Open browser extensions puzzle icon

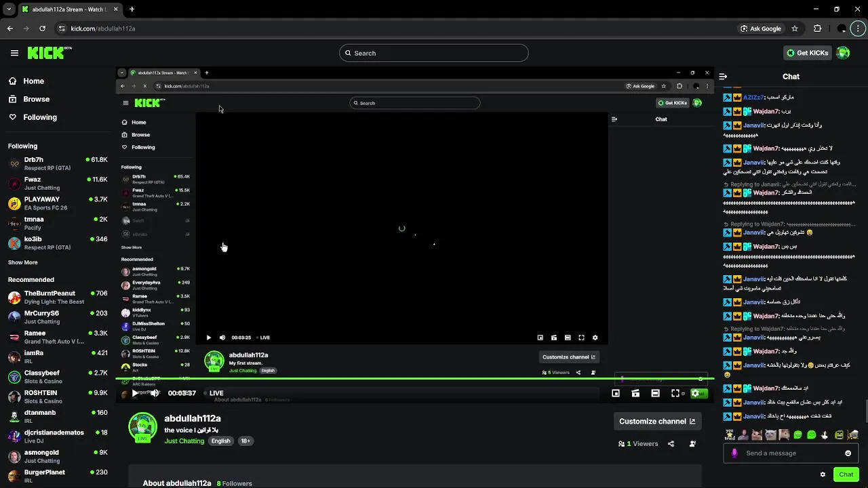click(817, 28)
